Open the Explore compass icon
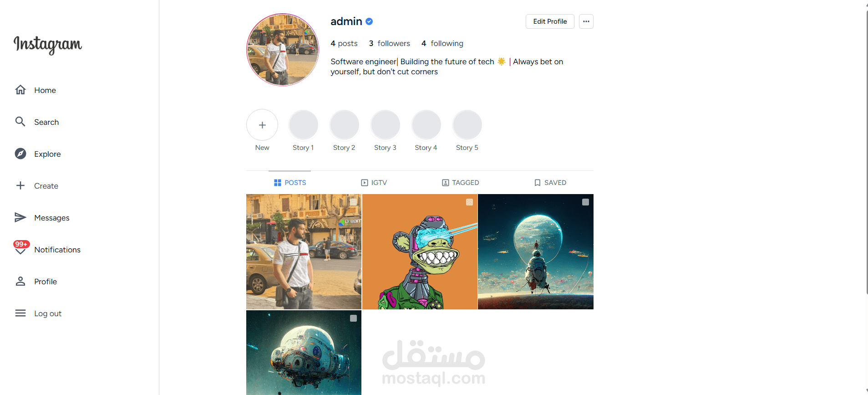The image size is (868, 395). (20, 154)
